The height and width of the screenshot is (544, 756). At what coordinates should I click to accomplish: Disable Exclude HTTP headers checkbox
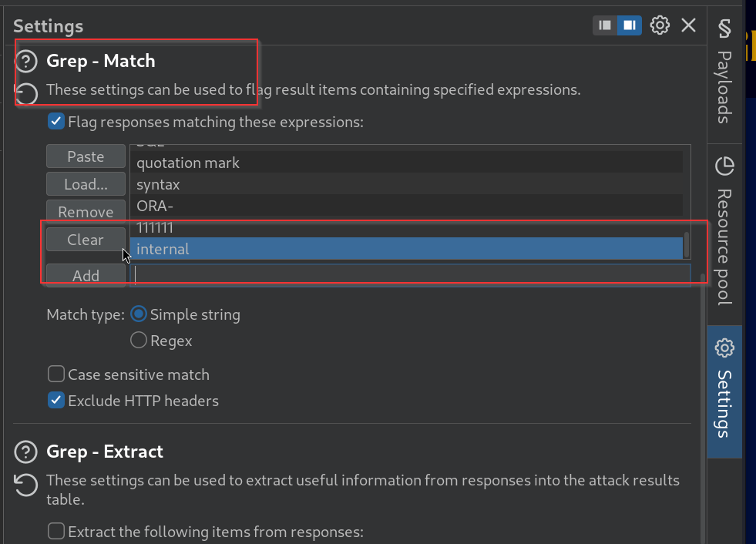55,401
